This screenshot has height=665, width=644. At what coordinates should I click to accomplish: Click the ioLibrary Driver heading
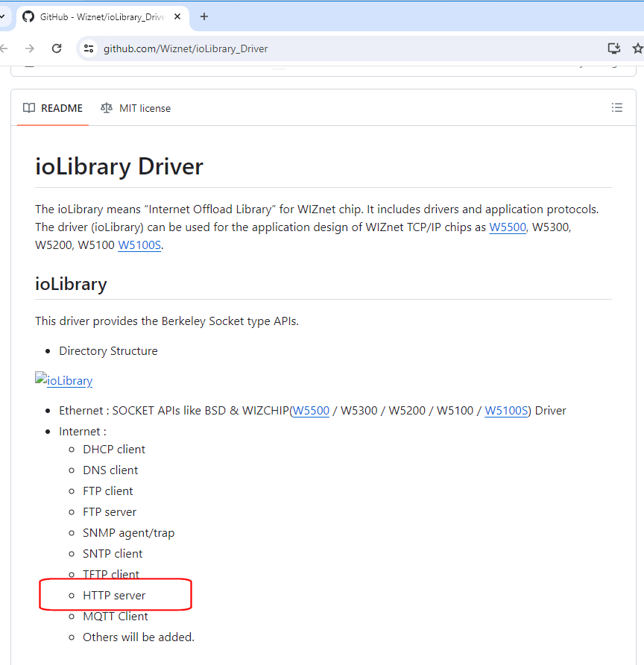tap(119, 166)
